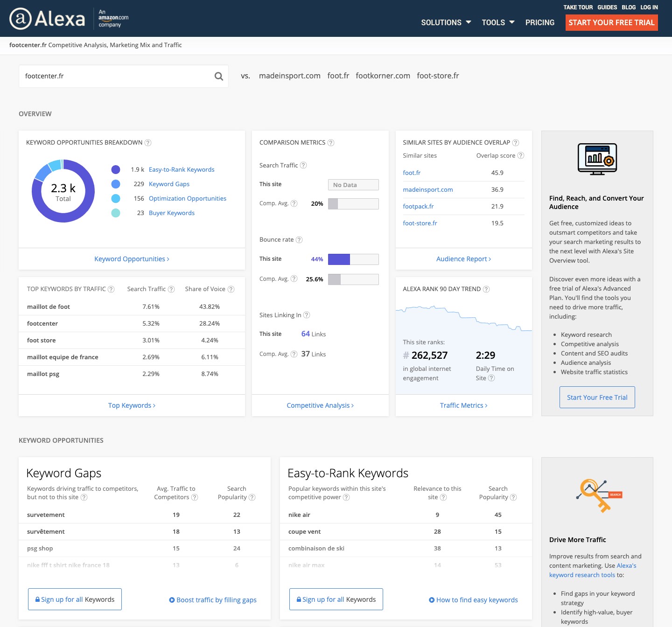Click the teal Buyer Keywords legend dot

116,213
